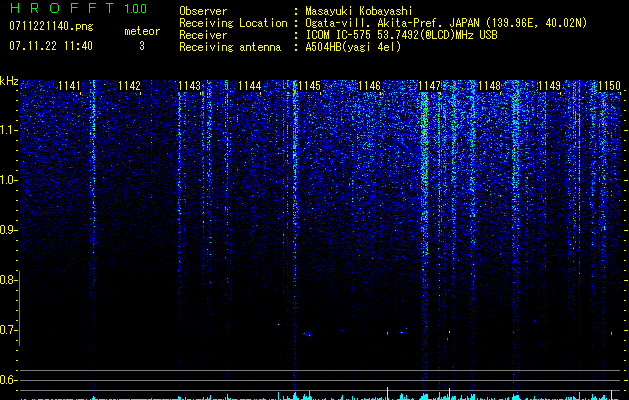Click the 1150 time marker

pyautogui.click(x=609, y=86)
